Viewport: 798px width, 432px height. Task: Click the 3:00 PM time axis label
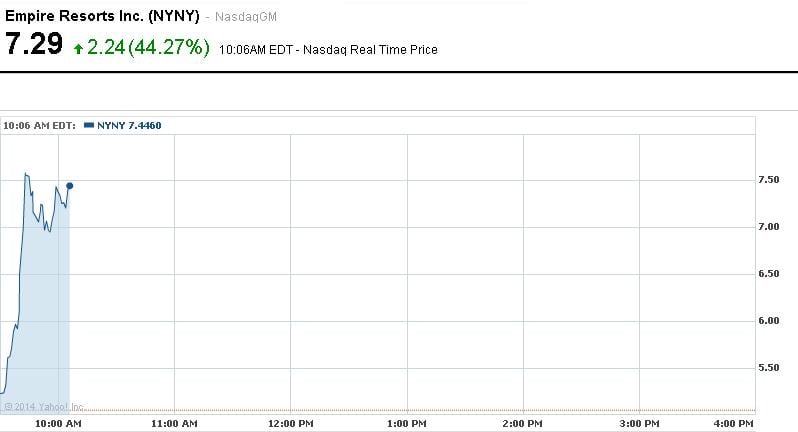coord(639,424)
